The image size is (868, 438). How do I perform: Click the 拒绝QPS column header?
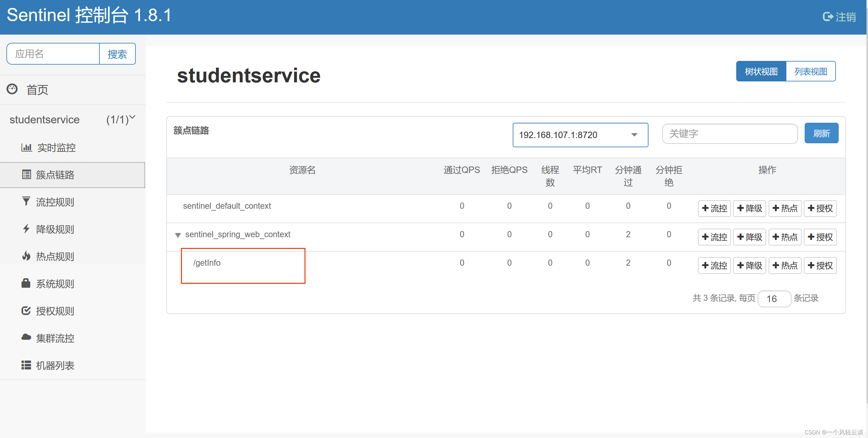[509, 170]
